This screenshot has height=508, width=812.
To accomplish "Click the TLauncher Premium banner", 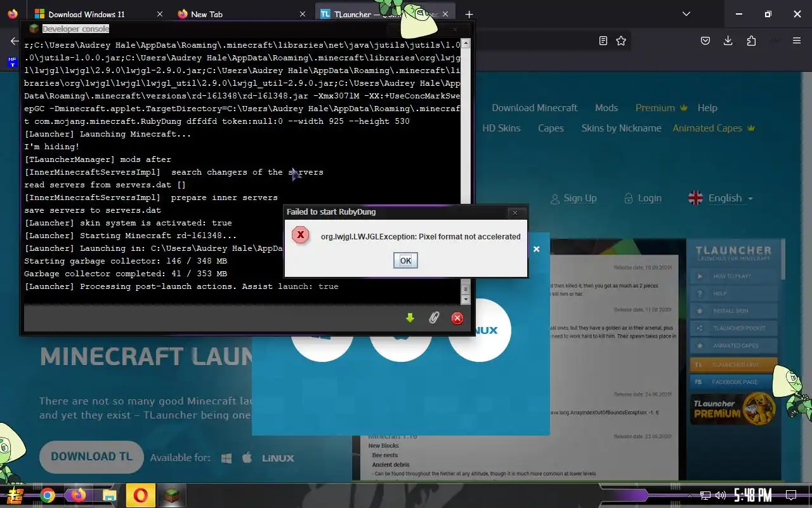I will click(733, 408).
